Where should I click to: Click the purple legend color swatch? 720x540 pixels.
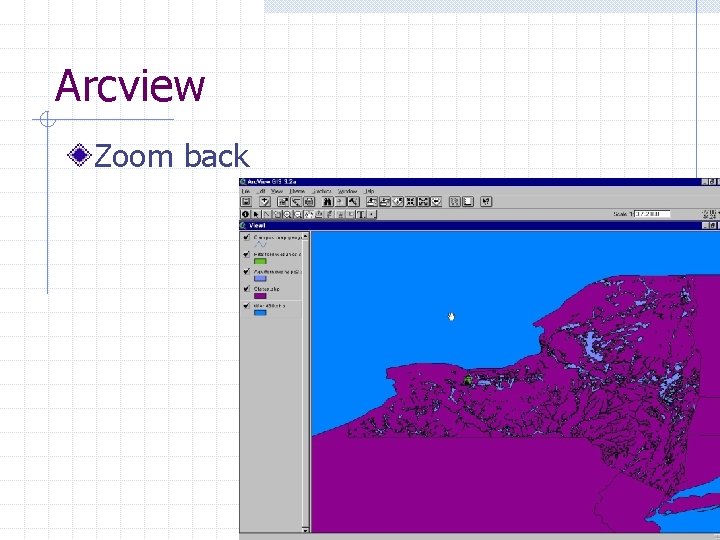260,296
